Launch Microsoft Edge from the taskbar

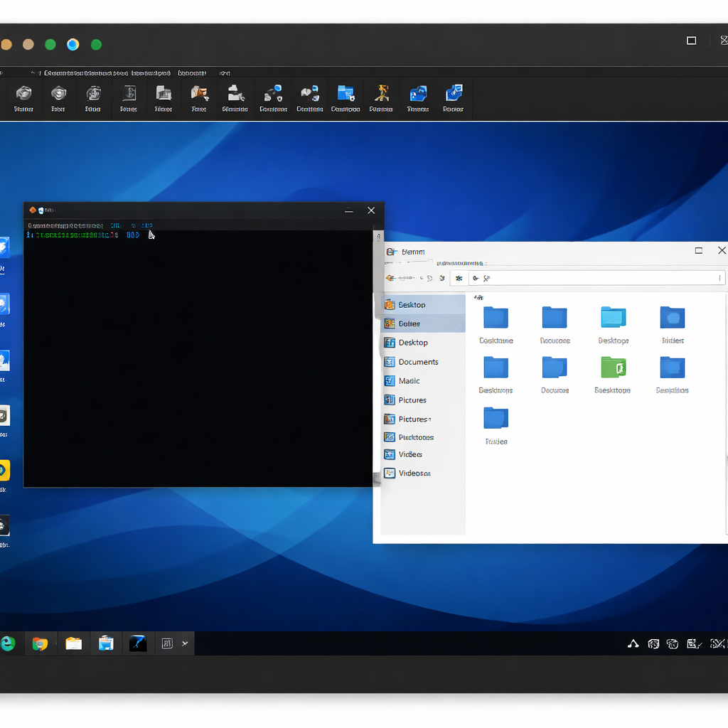tap(8, 643)
